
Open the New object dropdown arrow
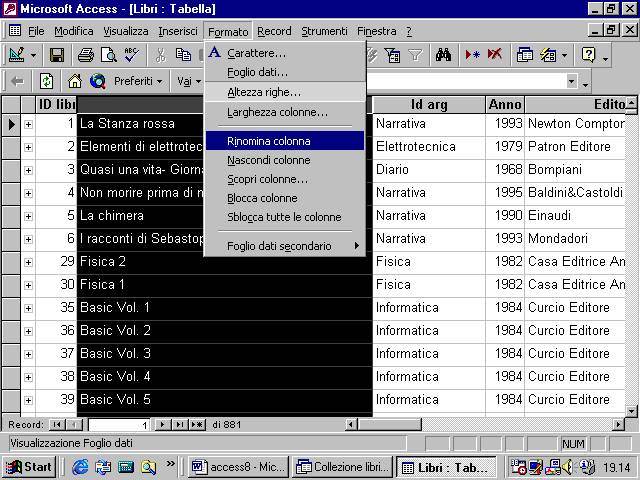(564, 55)
